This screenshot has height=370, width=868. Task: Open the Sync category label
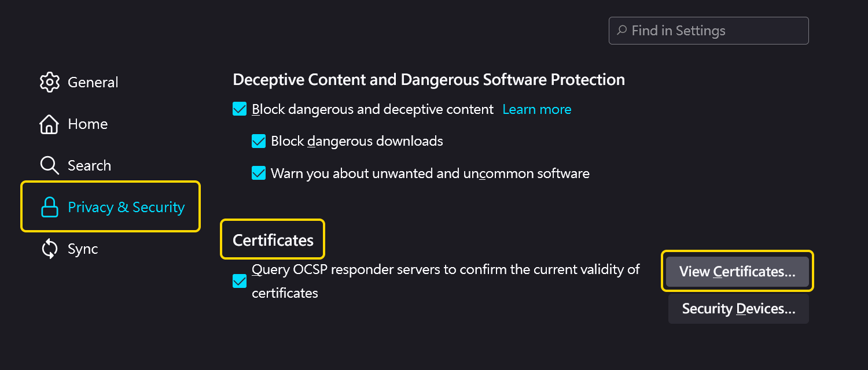pyautogui.click(x=83, y=249)
